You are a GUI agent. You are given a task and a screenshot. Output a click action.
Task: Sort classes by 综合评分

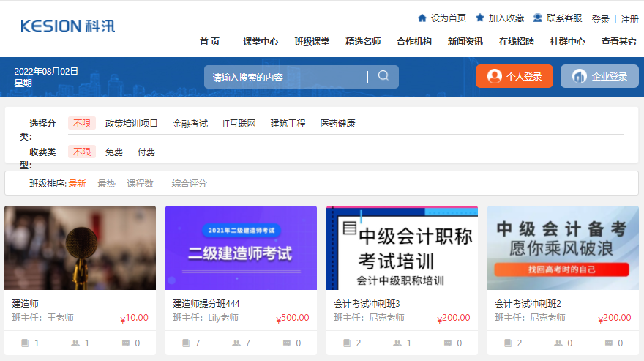(x=189, y=183)
